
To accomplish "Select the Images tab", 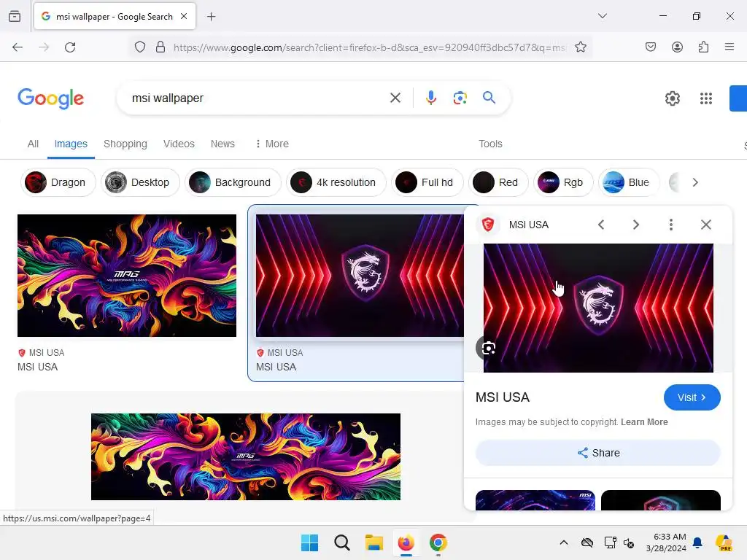I will coord(71,144).
